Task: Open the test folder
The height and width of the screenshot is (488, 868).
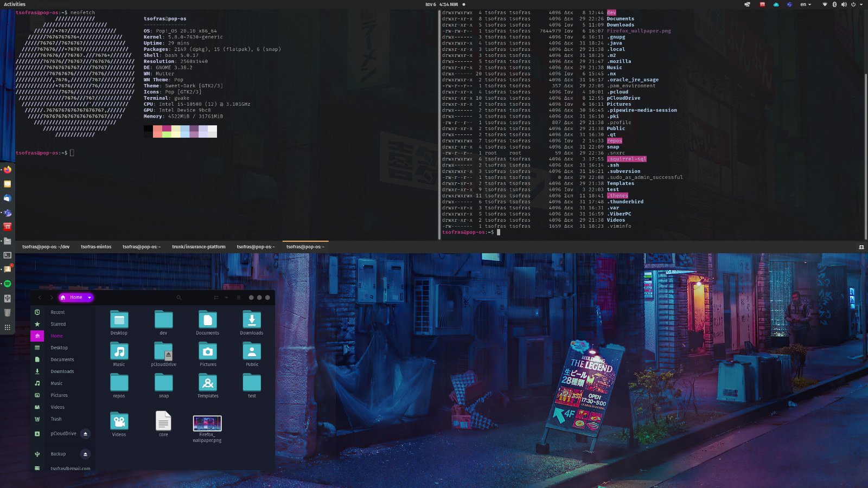Action: [252, 386]
